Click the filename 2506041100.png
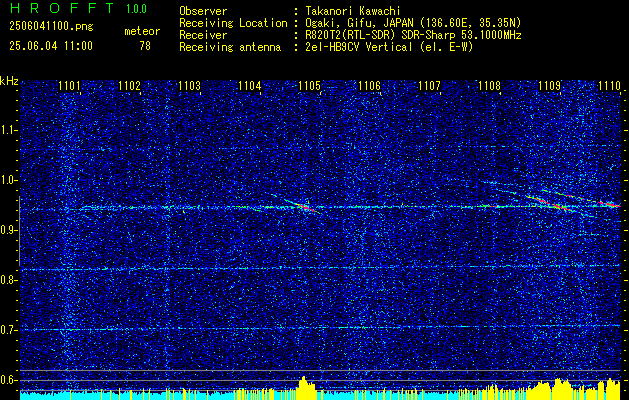The image size is (629, 400). point(51,27)
